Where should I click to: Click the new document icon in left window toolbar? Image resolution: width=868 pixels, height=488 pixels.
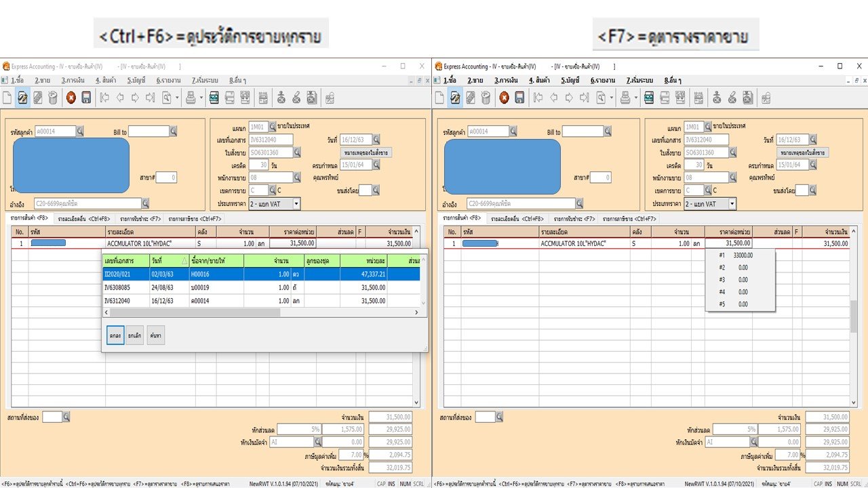[7, 98]
